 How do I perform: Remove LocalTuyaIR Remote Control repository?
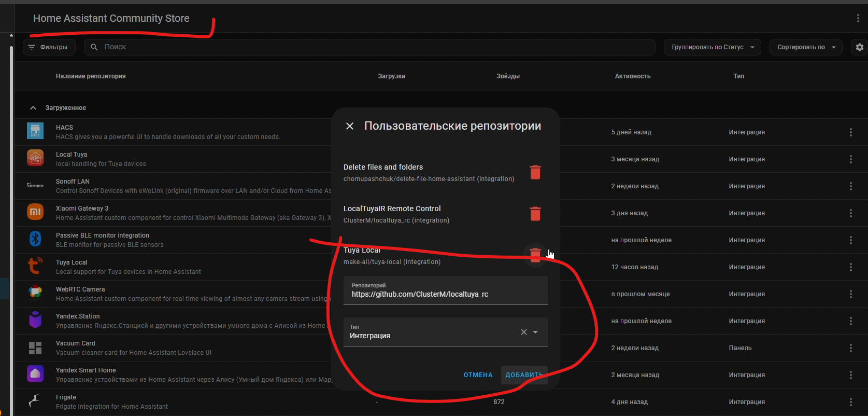point(535,214)
